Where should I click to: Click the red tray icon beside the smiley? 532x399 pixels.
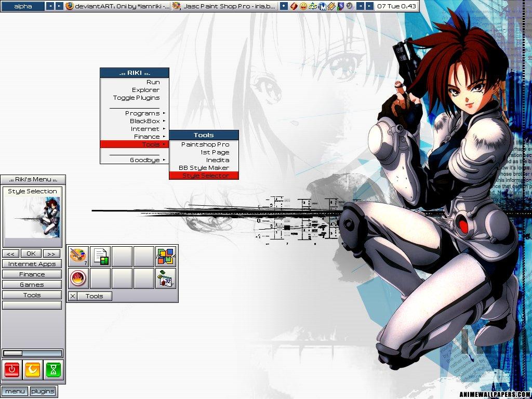294,6
